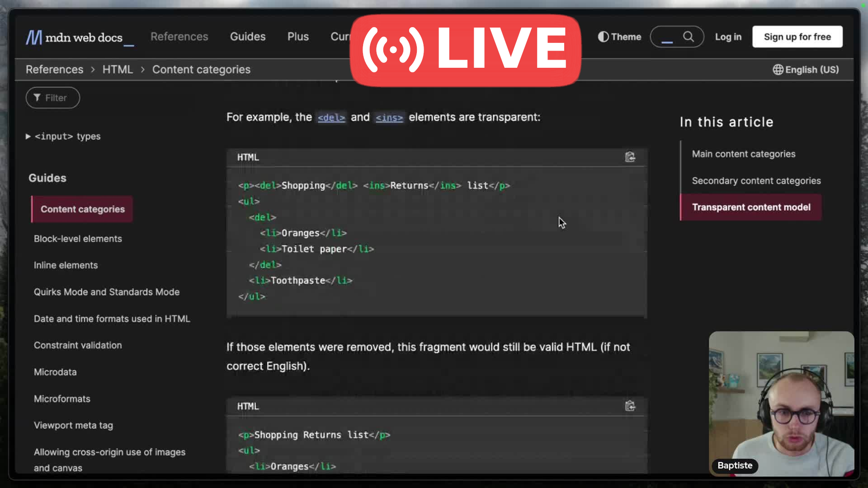Open the References dropdown menu
The width and height of the screenshot is (868, 488).
click(x=179, y=37)
